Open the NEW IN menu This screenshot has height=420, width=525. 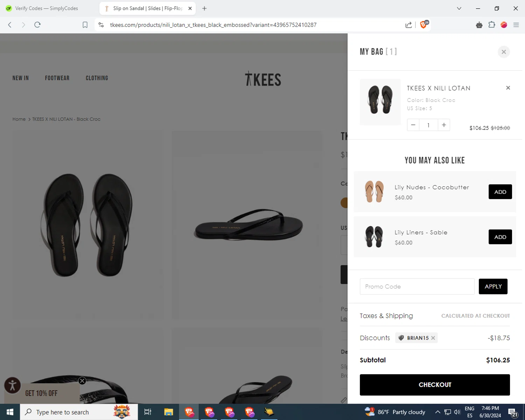click(x=21, y=78)
